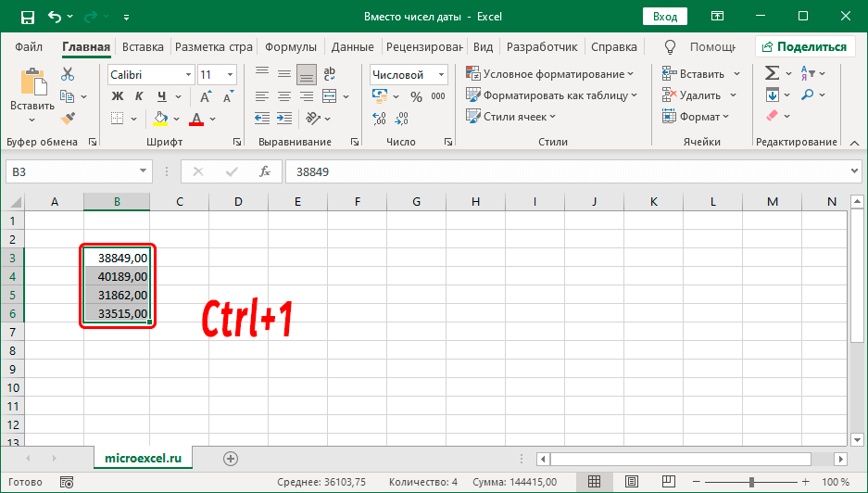Click the AutoSum sigma icon
868x493 pixels.
click(772, 73)
